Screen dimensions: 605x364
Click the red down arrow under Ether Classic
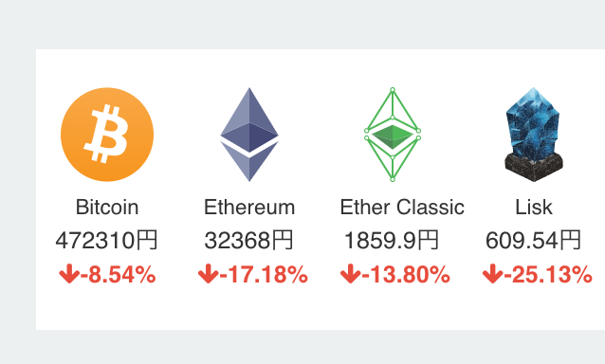[351, 274]
